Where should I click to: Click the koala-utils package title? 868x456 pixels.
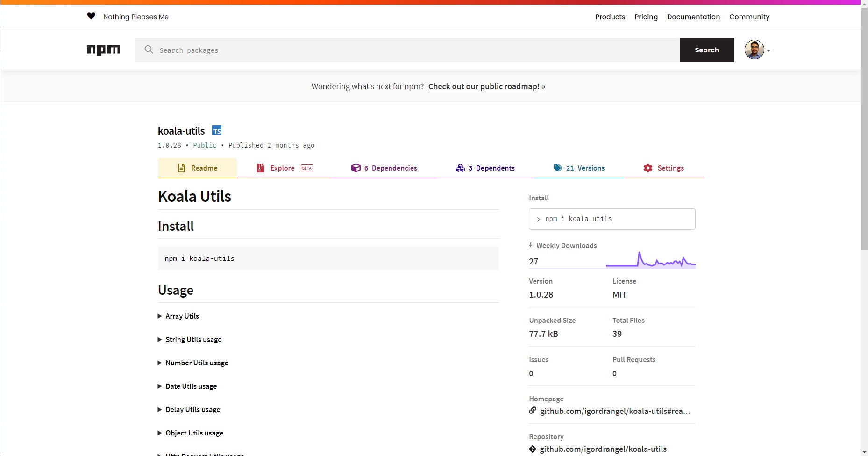click(x=181, y=131)
